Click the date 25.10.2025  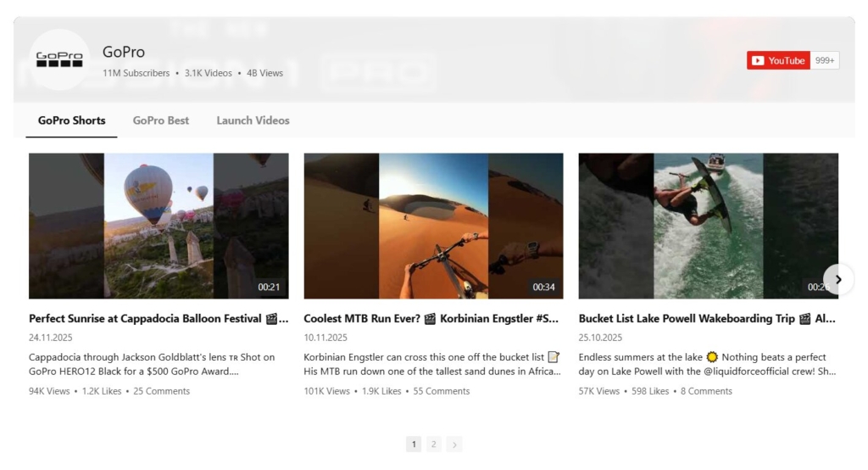click(600, 338)
